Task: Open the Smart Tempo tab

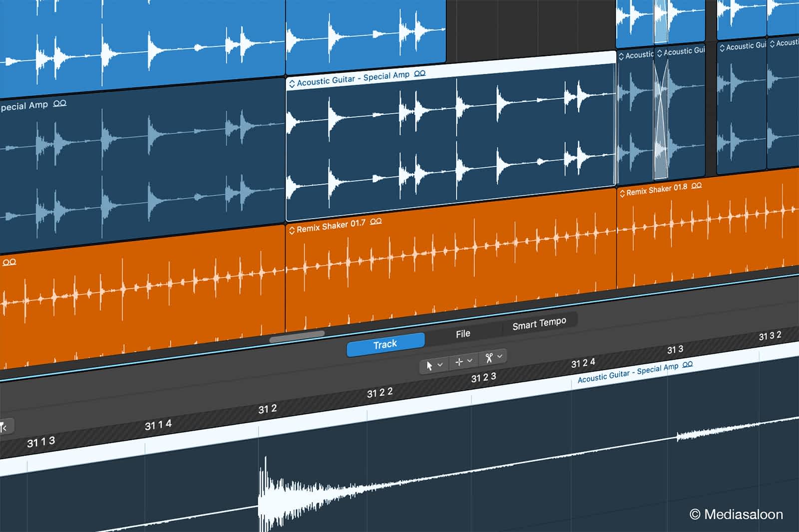Action: pos(539,324)
